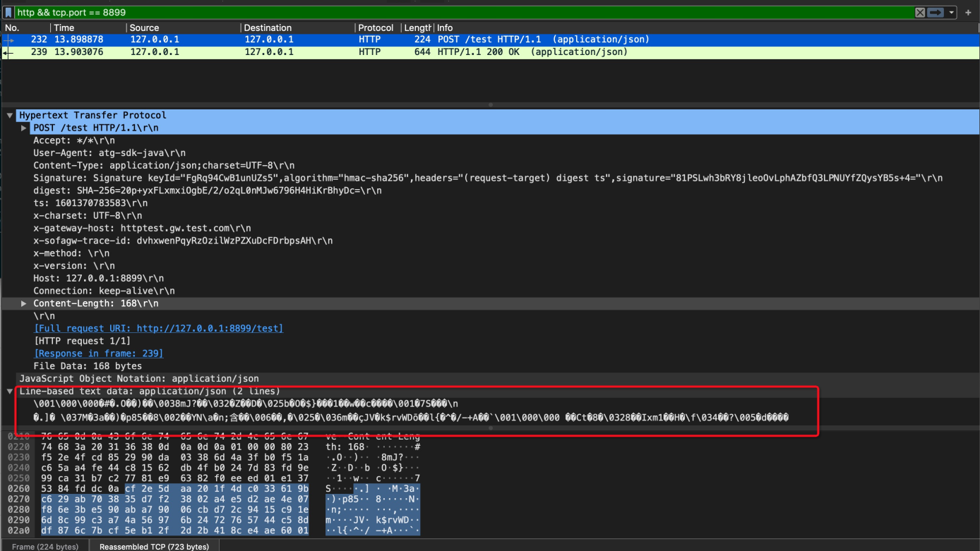Sort packets by the Source column

[x=183, y=28]
